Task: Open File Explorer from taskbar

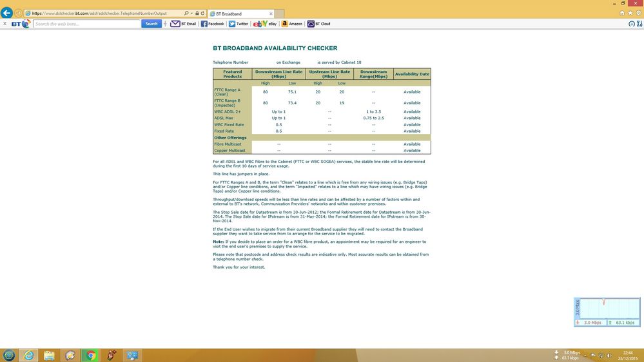Action: pos(49,355)
